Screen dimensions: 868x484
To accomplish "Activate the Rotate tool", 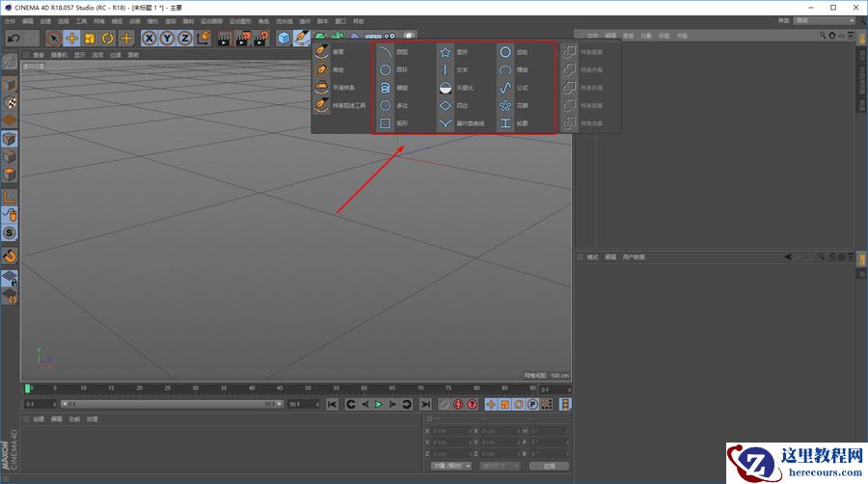I will click(x=107, y=38).
